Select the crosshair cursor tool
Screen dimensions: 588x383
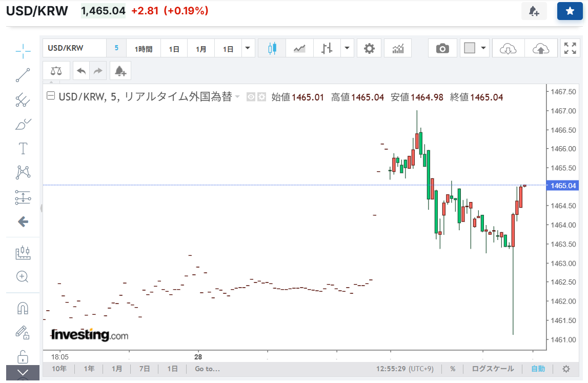click(23, 51)
